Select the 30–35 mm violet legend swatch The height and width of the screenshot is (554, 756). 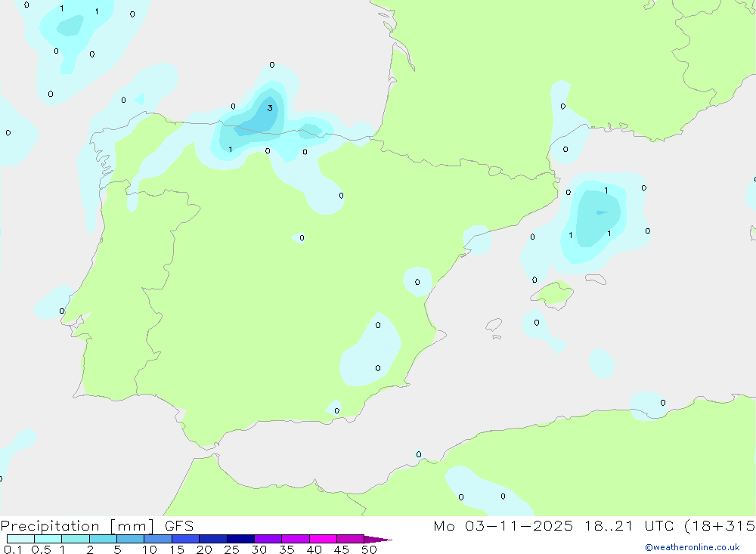coord(268,539)
